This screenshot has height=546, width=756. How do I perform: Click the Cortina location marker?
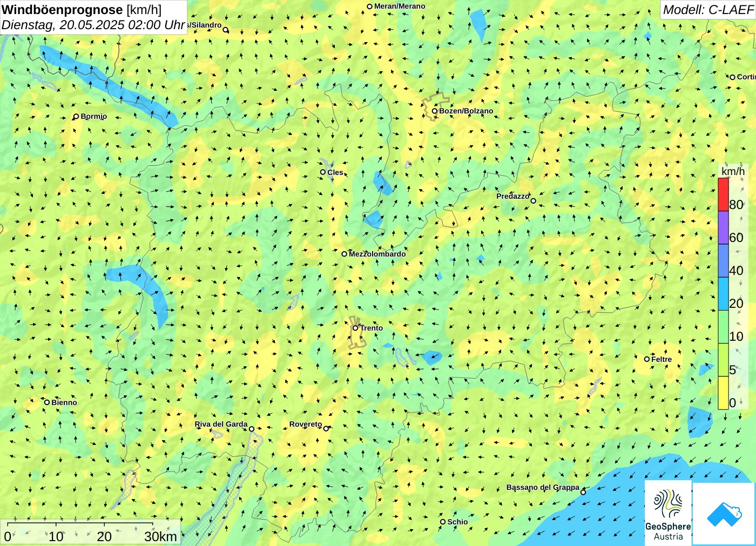click(732, 77)
